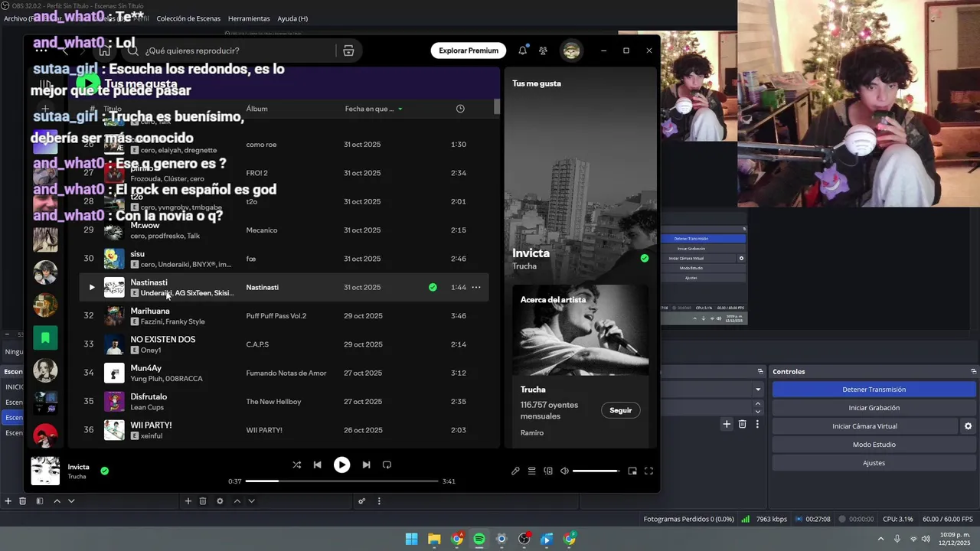Screen dimensions: 980x551
Task: Click track list vertical scrollbar
Action: coord(496,107)
